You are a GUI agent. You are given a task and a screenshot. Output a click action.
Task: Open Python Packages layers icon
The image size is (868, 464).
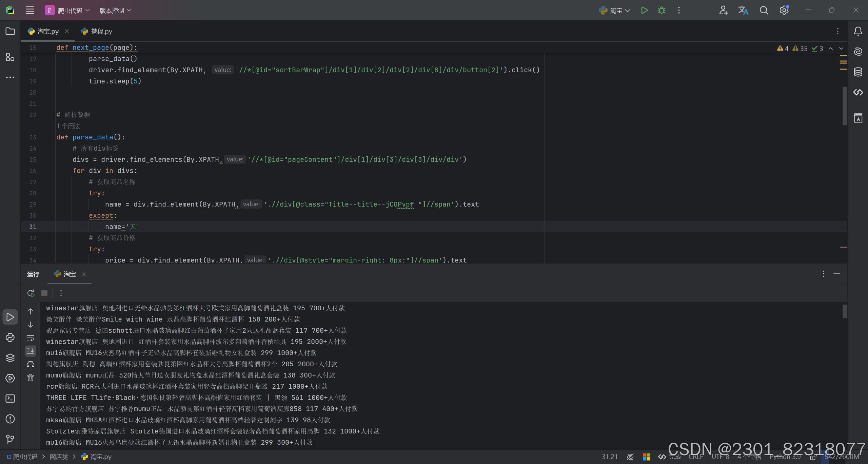[x=10, y=358]
